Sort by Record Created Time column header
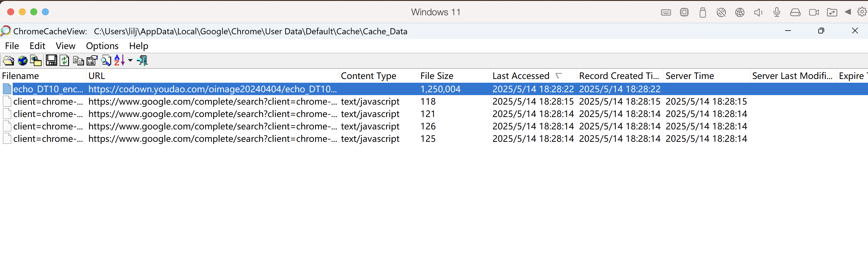This screenshot has height=264, width=868. [620, 76]
